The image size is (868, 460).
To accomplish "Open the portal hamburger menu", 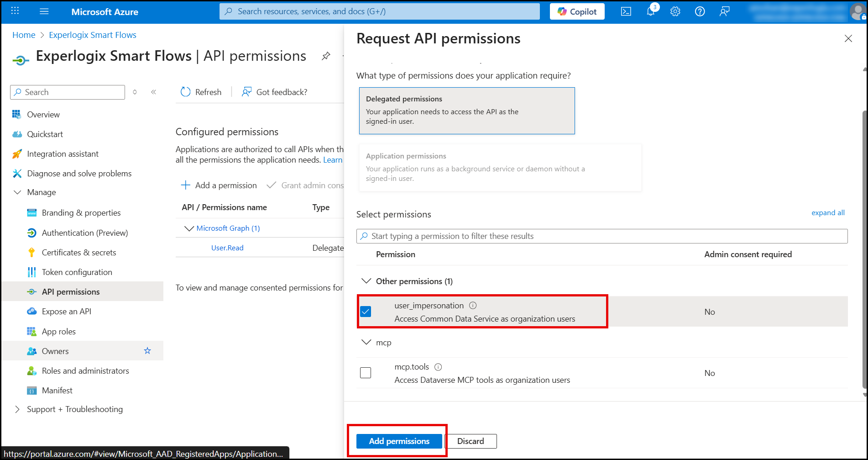I will click(x=44, y=11).
